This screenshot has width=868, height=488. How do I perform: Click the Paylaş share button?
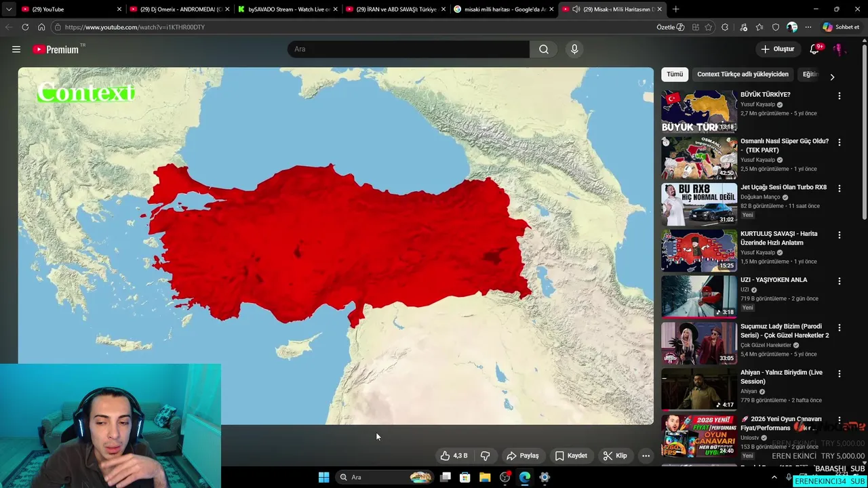(523, 455)
